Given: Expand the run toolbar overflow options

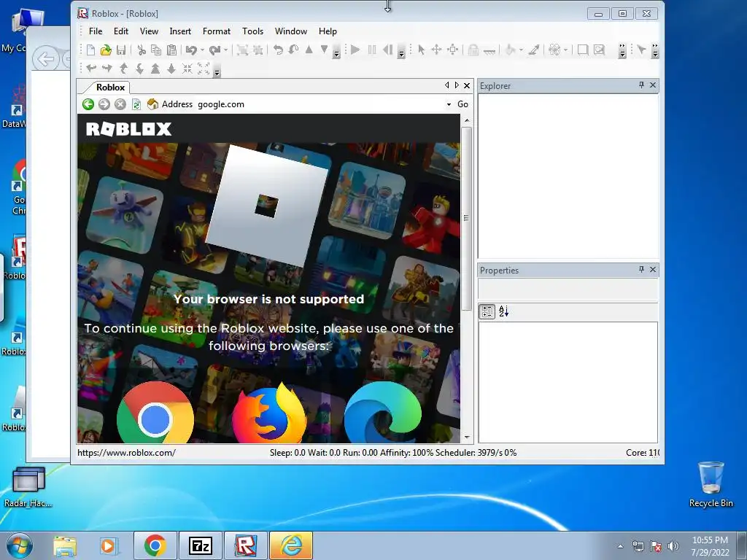Looking at the screenshot, I should tap(401, 50).
